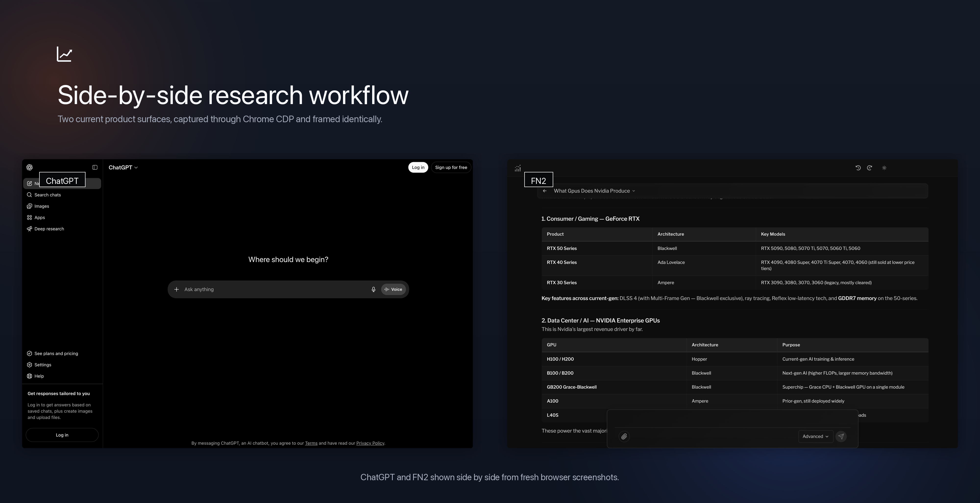Start Voice mode in ChatGPT
This screenshot has width=980, height=503.
pyautogui.click(x=393, y=289)
